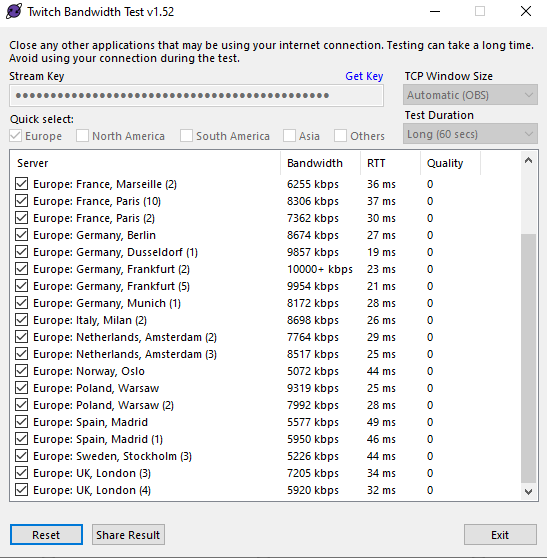Sort by the Bandwidth column header

(x=320, y=163)
